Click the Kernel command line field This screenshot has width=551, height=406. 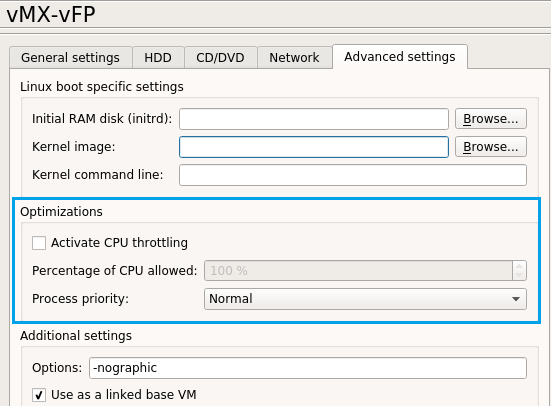(x=353, y=175)
